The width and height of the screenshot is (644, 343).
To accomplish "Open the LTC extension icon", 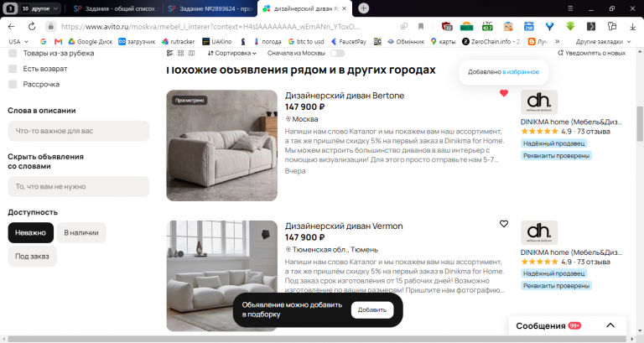I will point(487,26).
